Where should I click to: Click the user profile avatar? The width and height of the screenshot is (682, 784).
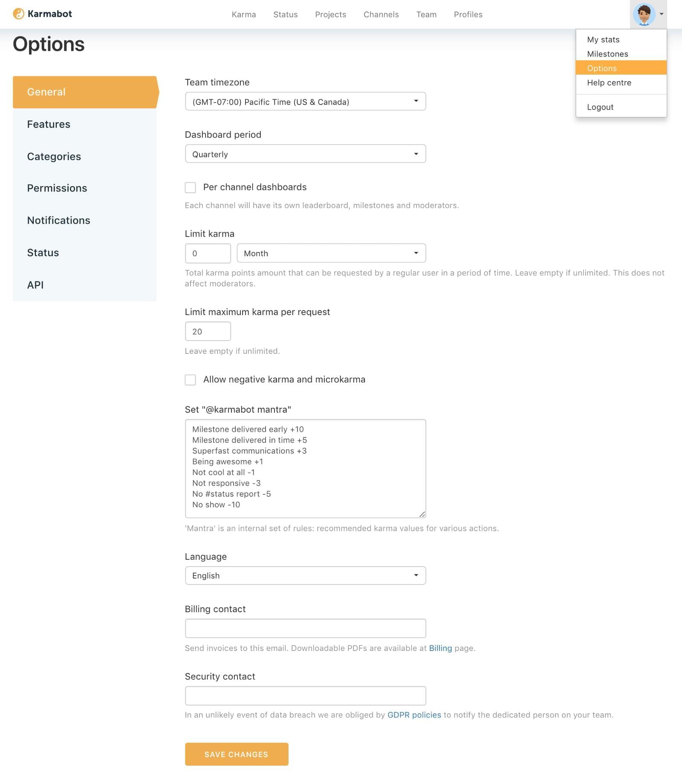click(645, 14)
